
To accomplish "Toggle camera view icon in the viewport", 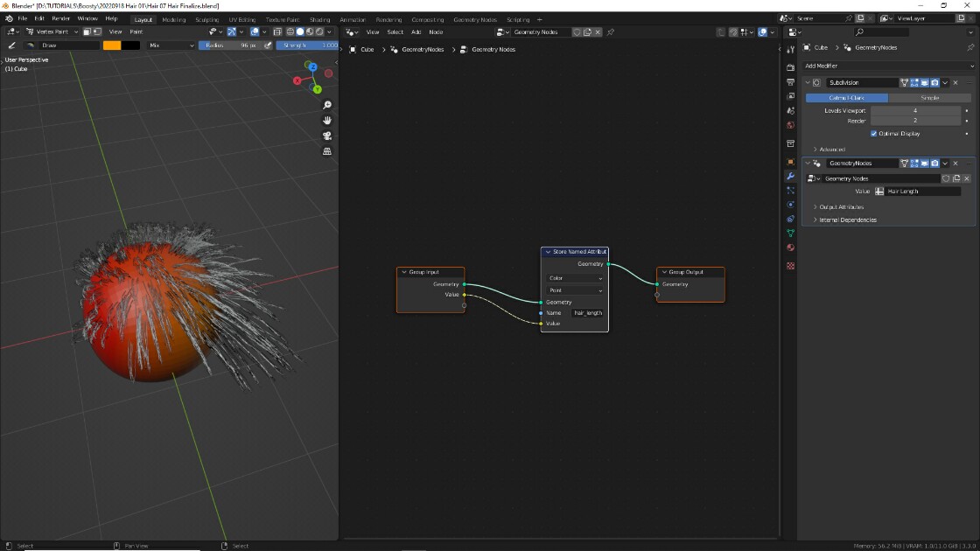I will pos(327,136).
